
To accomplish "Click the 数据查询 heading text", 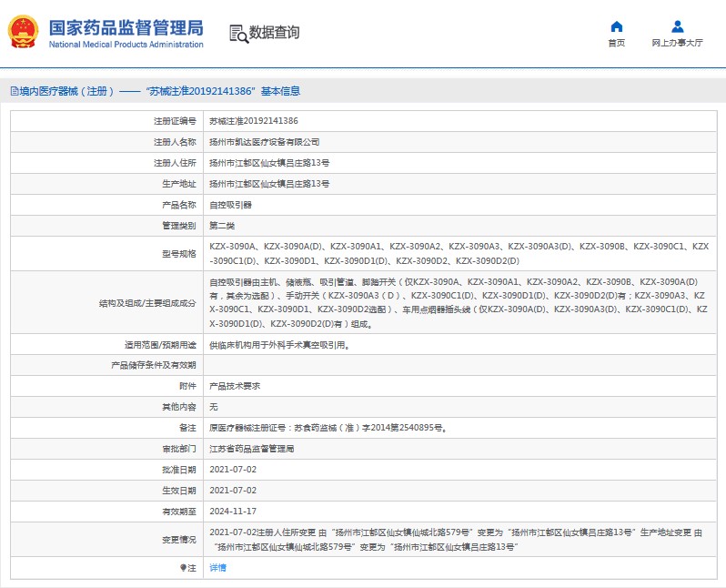I will tap(274, 34).
